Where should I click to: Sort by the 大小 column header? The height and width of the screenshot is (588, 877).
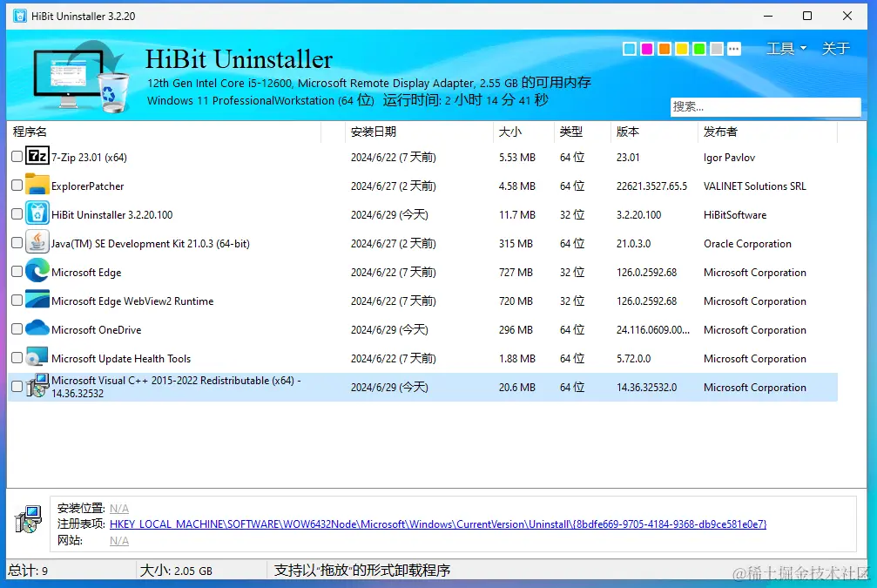pyautogui.click(x=524, y=132)
